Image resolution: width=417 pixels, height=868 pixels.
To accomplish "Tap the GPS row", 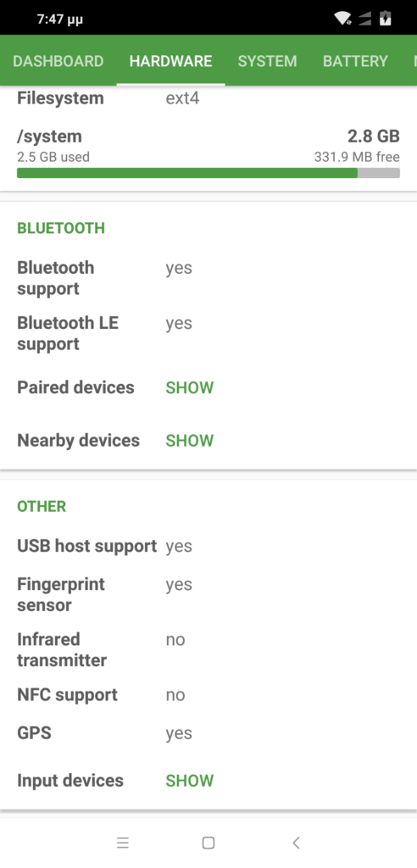I will pos(208,733).
